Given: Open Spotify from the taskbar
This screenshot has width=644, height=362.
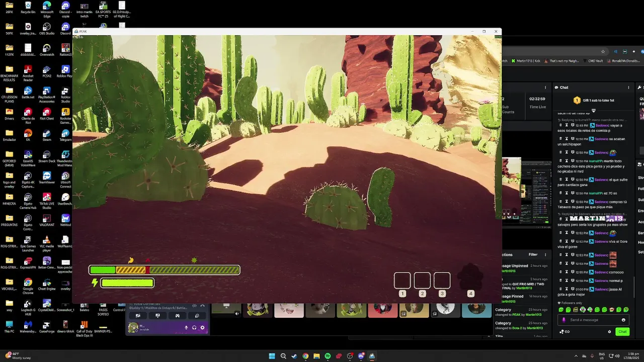Looking at the screenshot, I should coord(328,356).
